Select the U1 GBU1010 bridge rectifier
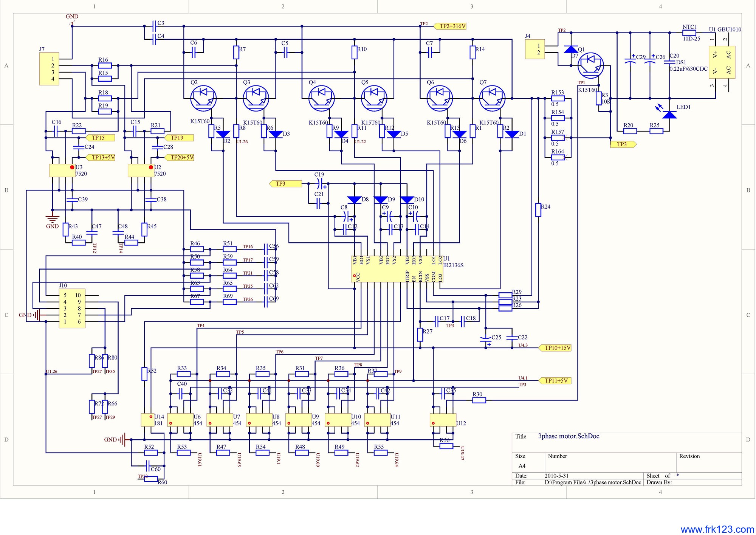This screenshot has height=535, width=756. [722, 62]
